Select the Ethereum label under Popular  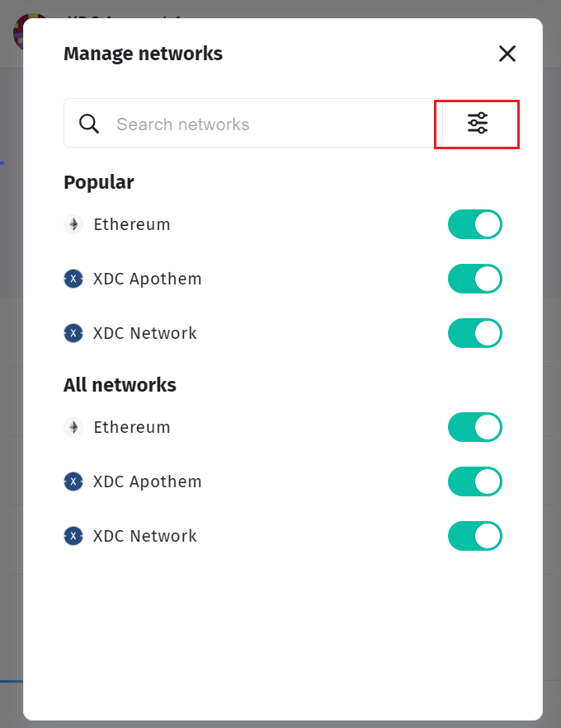[x=132, y=224]
